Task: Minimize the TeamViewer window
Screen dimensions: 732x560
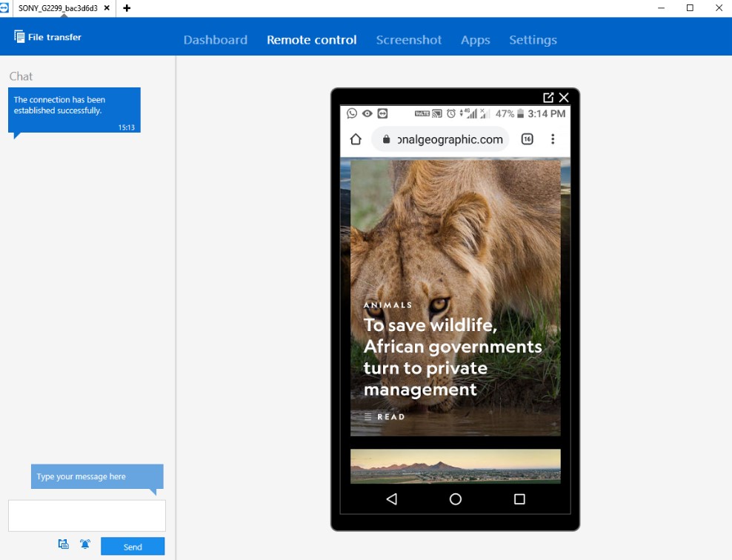Action: [x=661, y=8]
